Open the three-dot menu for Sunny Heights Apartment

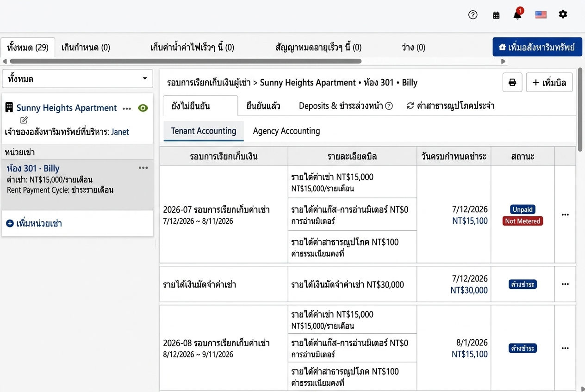127,108
